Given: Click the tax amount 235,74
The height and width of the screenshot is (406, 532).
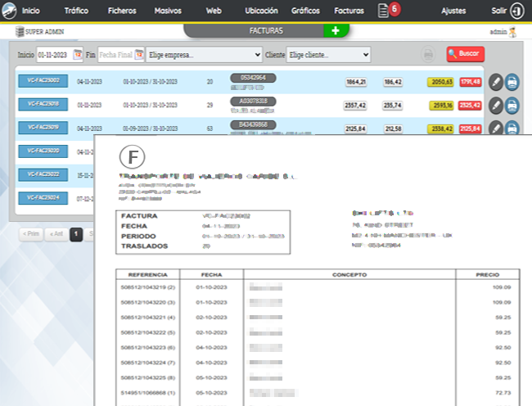Looking at the screenshot, I should pos(393,106).
